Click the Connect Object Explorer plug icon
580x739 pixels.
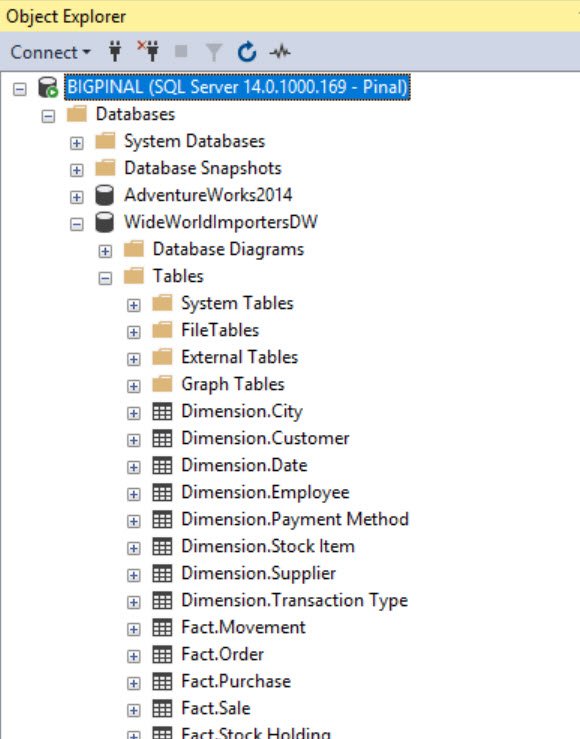(x=115, y=51)
